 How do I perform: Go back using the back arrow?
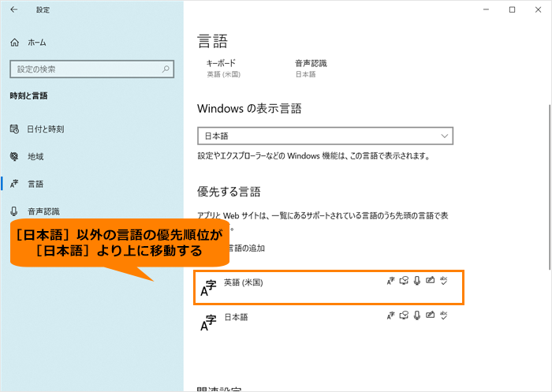(13, 10)
